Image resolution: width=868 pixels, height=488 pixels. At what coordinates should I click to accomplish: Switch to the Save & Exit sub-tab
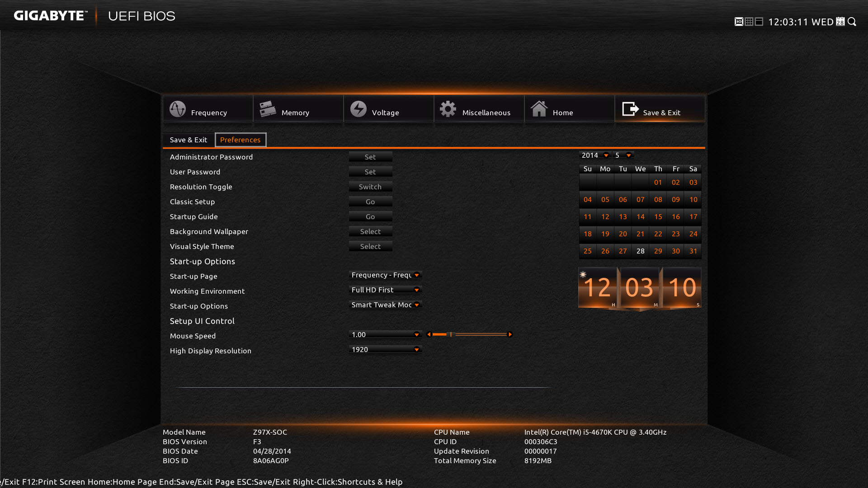click(x=189, y=140)
